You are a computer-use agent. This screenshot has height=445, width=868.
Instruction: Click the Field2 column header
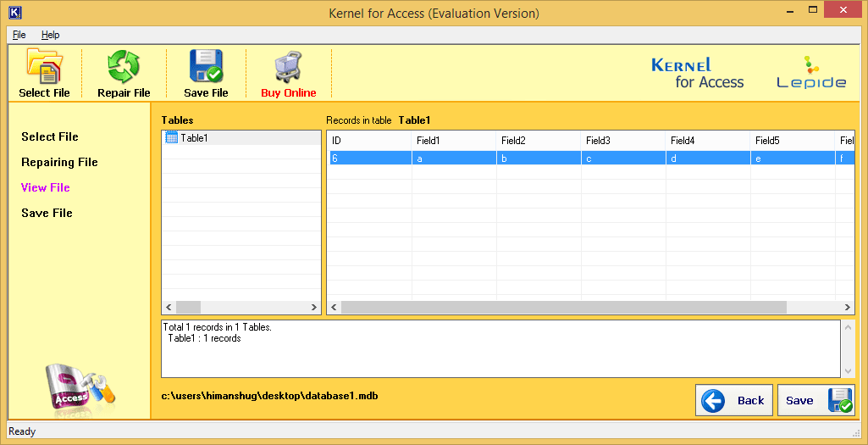pyautogui.click(x=539, y=141)
